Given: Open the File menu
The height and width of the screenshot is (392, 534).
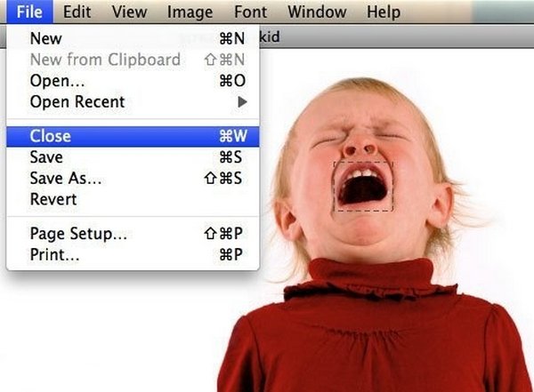Looking at the screenshot, I should coord(29,12).
